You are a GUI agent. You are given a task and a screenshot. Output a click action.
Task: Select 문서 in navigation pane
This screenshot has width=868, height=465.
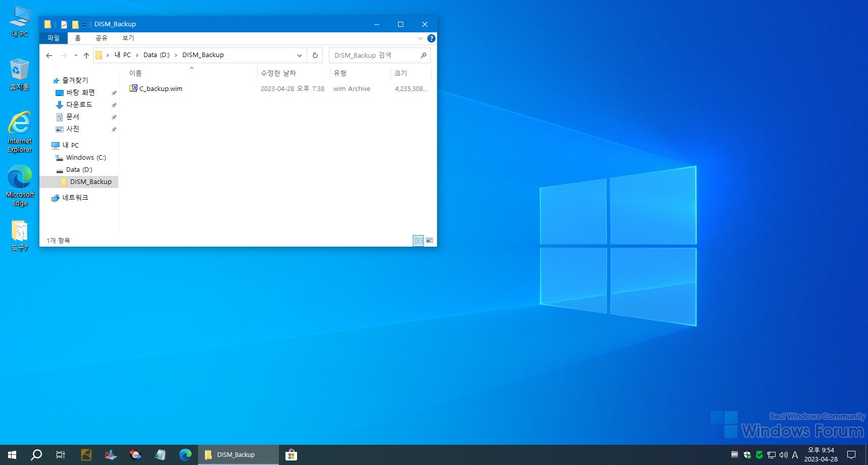[73, 117]
